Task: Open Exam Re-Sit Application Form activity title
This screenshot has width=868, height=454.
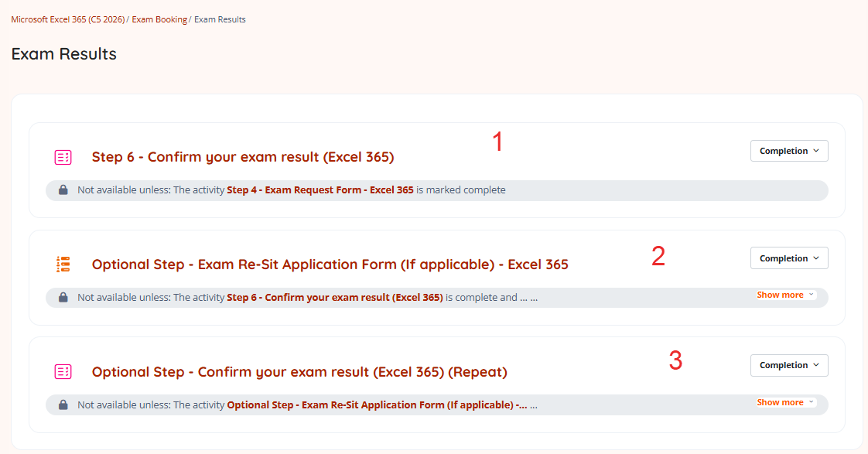Action: [x=330, y=265]
